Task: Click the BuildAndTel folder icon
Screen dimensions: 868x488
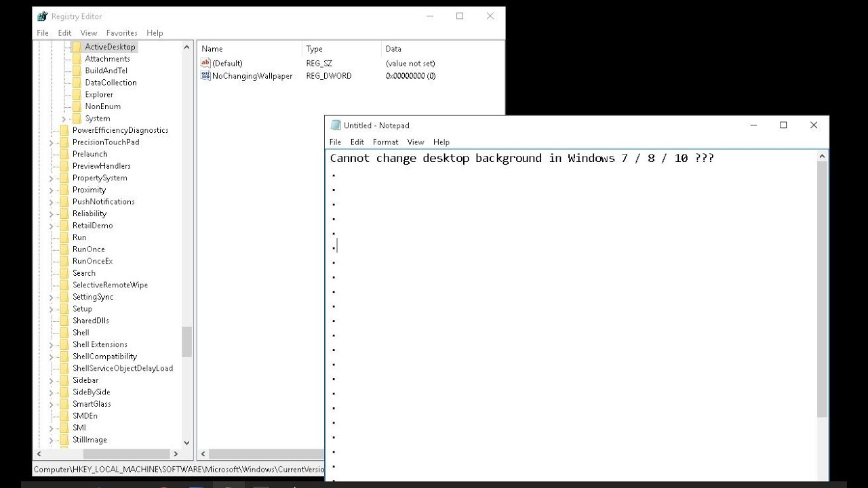Action: coord(77,70)
